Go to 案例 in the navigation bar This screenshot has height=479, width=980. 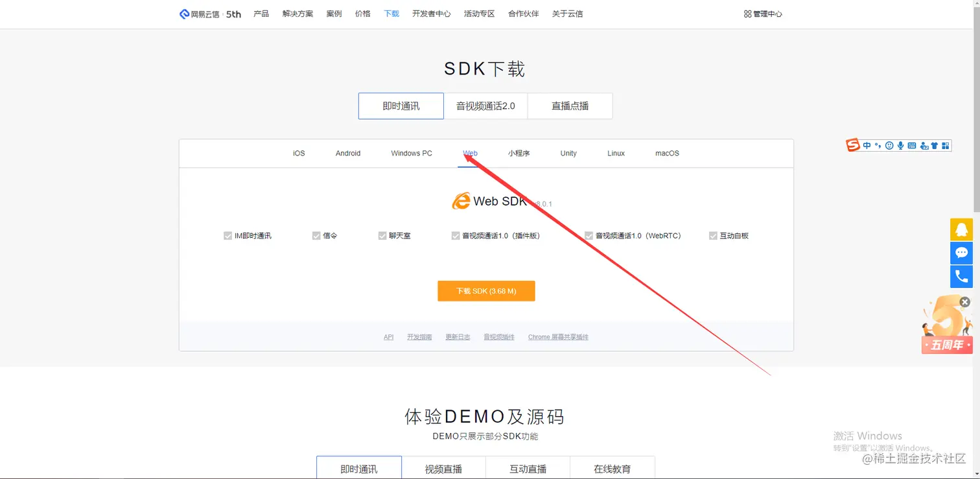334,14
